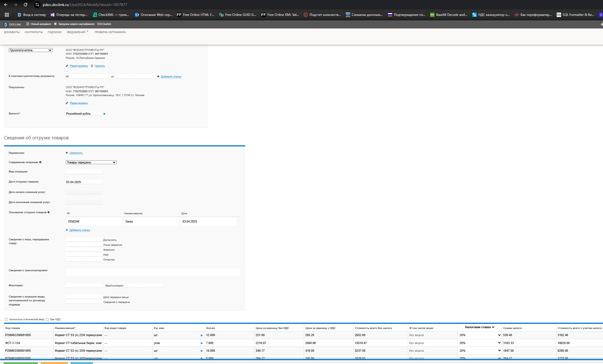Clear the 'Российский рубль' currency with x icon
This screenshot has width=603, height=364.
pyautogui.click(x=104, y=114)
